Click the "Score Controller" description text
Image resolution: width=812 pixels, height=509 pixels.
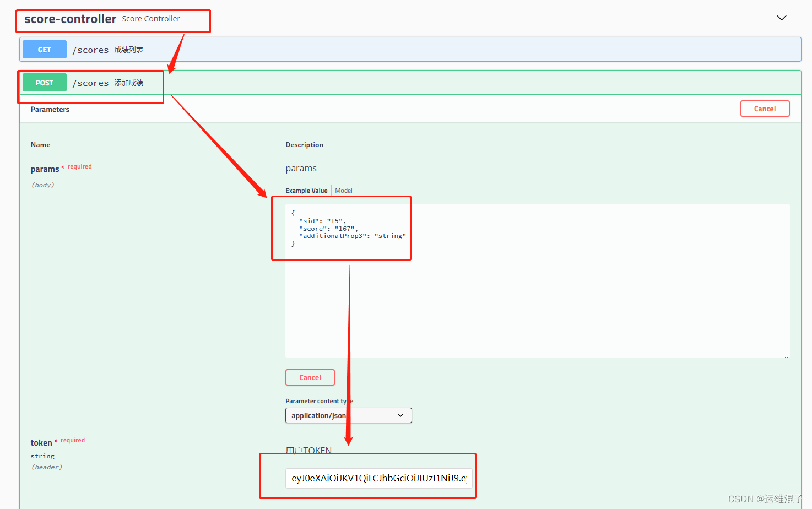[x=151, y=19]
